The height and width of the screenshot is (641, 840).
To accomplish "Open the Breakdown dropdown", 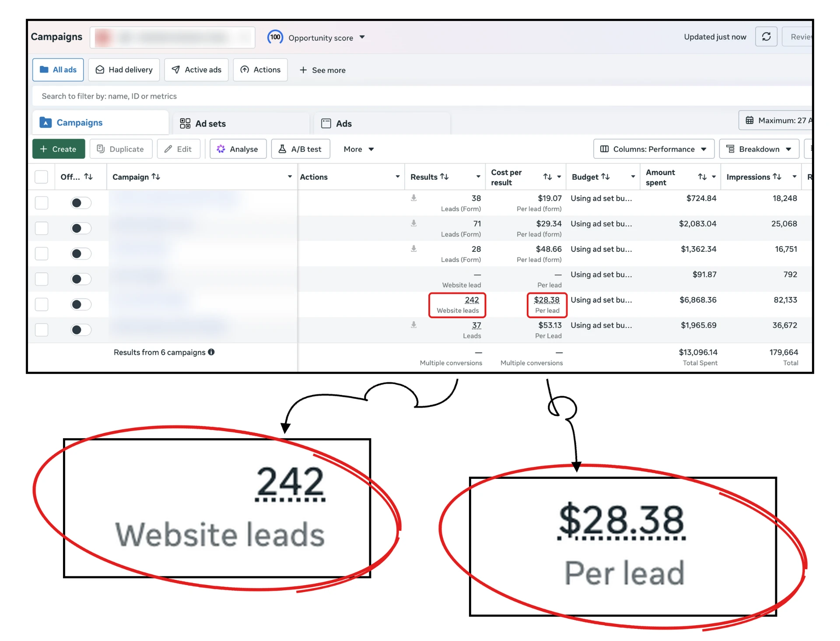I will pyautogui.click(x=759, y=149).
